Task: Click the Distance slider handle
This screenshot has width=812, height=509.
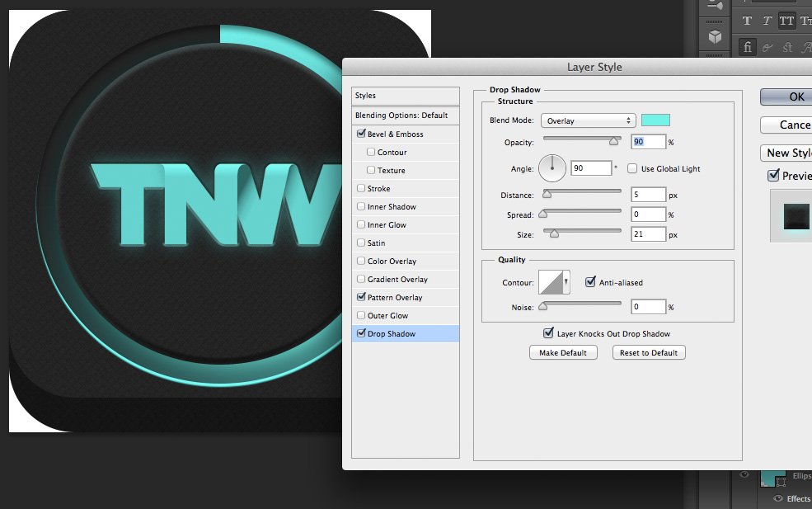Action: pos(547,194)
